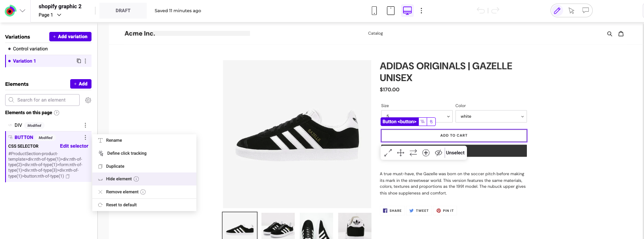The image size is (644, 239).
Task: Click the Search for an element field
Action: pyautogui.click(x=43, y=100)
